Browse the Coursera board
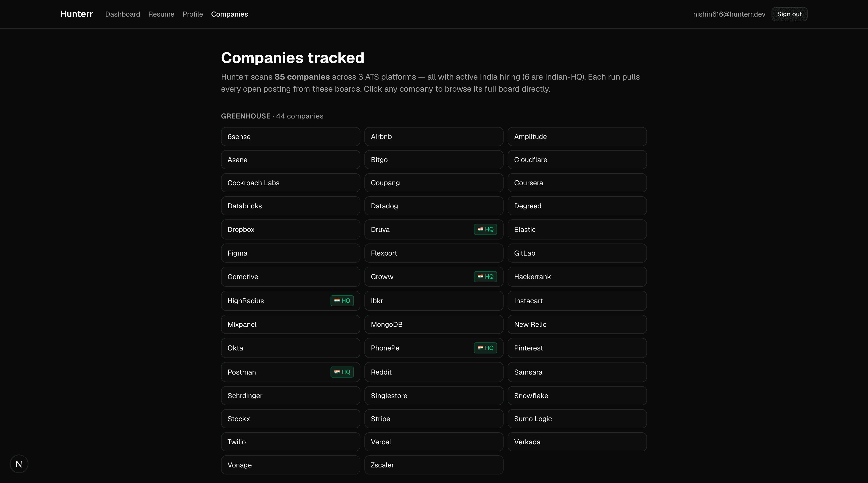Image resolution: width=868 pixels, height=483 pixels. tap(577, 183)
